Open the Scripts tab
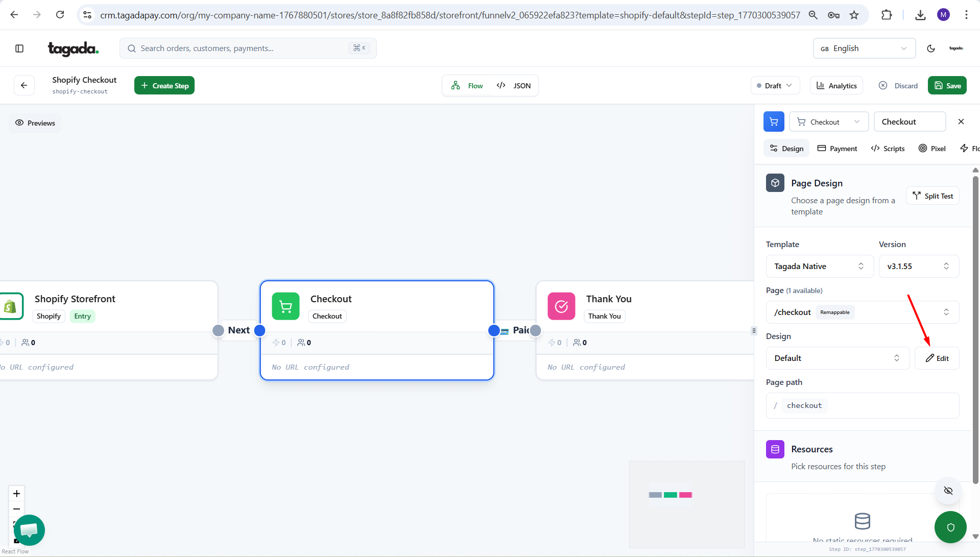 [x=888, y=149]
